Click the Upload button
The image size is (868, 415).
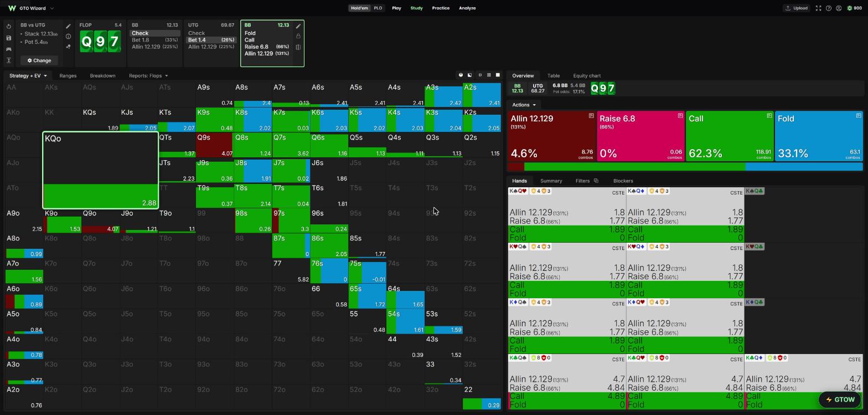click(797, 8)
